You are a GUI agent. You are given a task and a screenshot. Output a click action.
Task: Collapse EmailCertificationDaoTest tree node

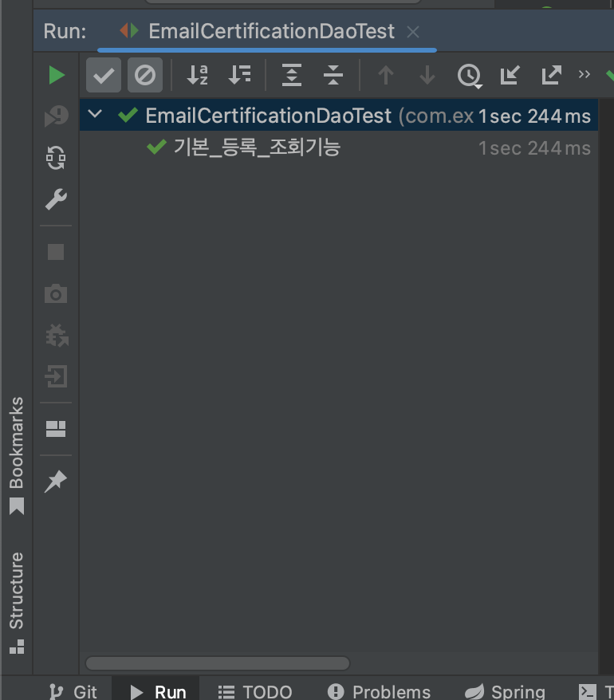pyautogui.click(x=95, y=114)
